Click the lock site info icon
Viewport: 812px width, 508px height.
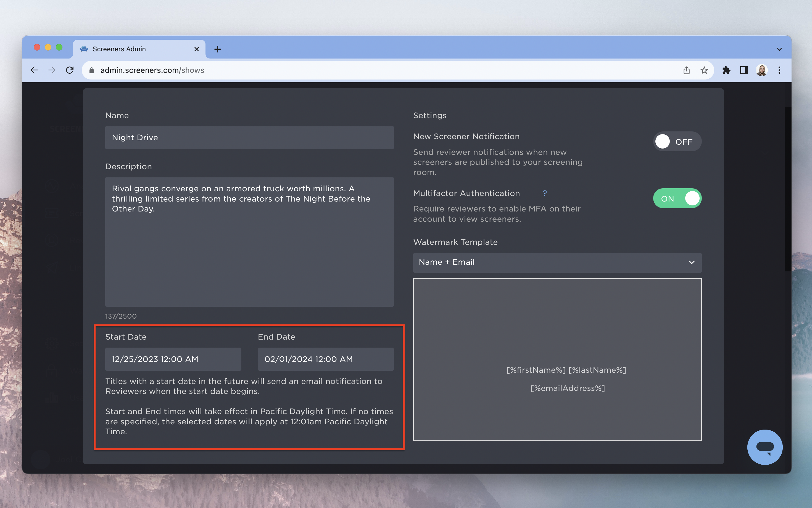pyautogui.click(x=91, y=70)
